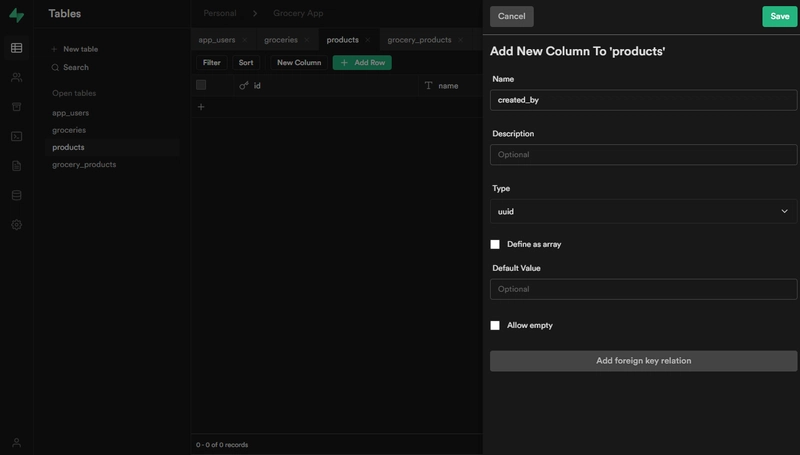Screen dimensions: 800x455
Task: Click the chevron arrow in the Type select
Action: (784, 211)
